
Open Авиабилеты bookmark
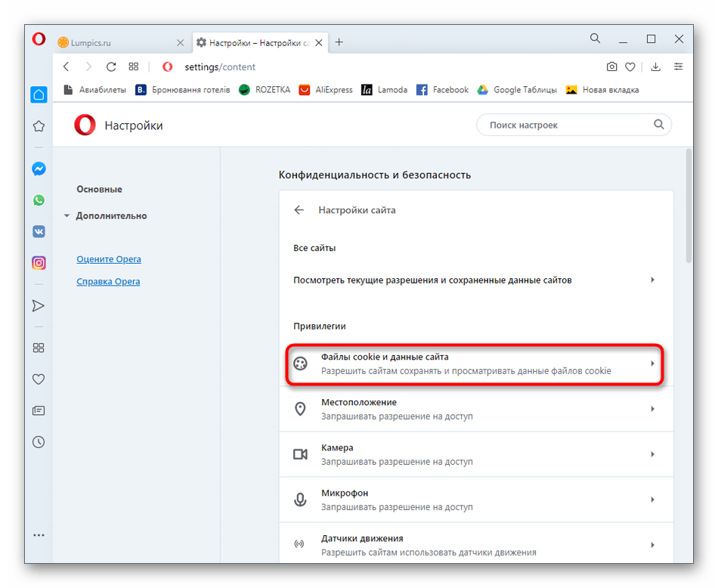click(x=95, y=90)
